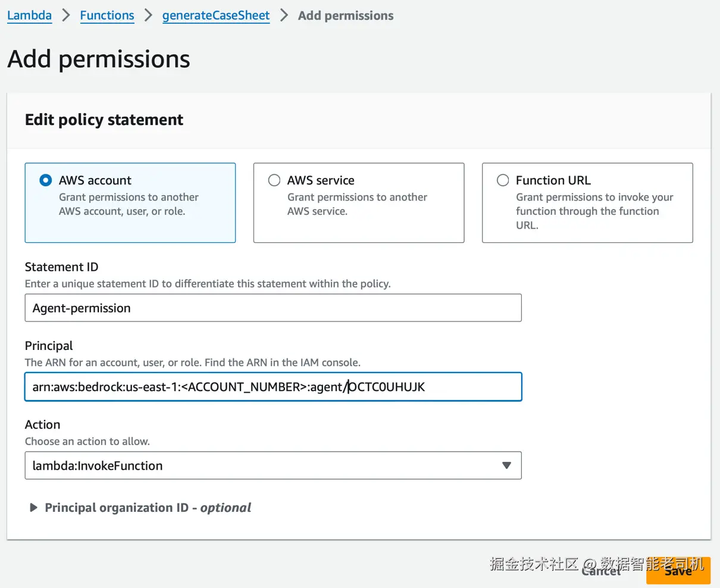Select the AWS service radio button
720x588 pixels.
pyautogui.click(x=274, y=180)
